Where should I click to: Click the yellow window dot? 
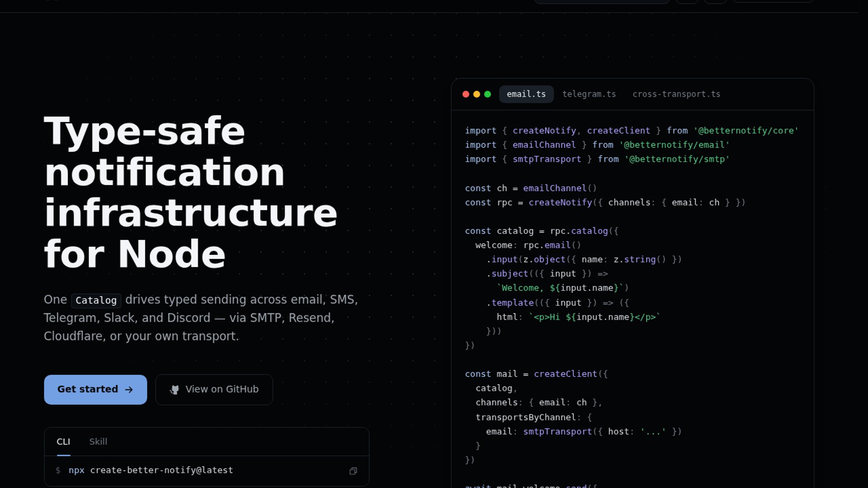click(476, 94)
